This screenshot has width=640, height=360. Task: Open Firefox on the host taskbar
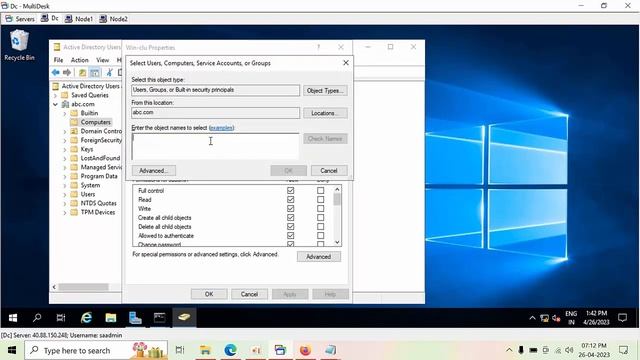point(305,350)
